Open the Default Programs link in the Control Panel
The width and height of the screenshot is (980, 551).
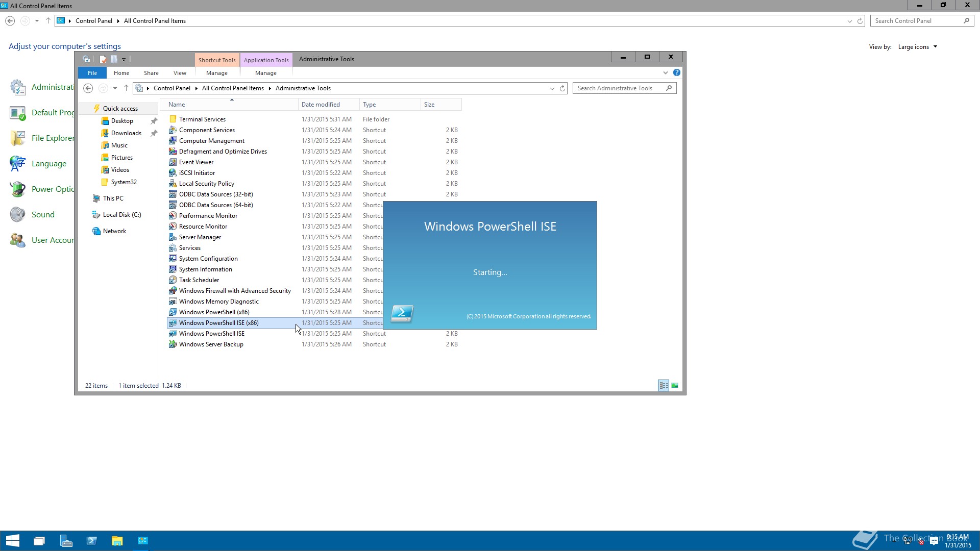coord(53,113)
